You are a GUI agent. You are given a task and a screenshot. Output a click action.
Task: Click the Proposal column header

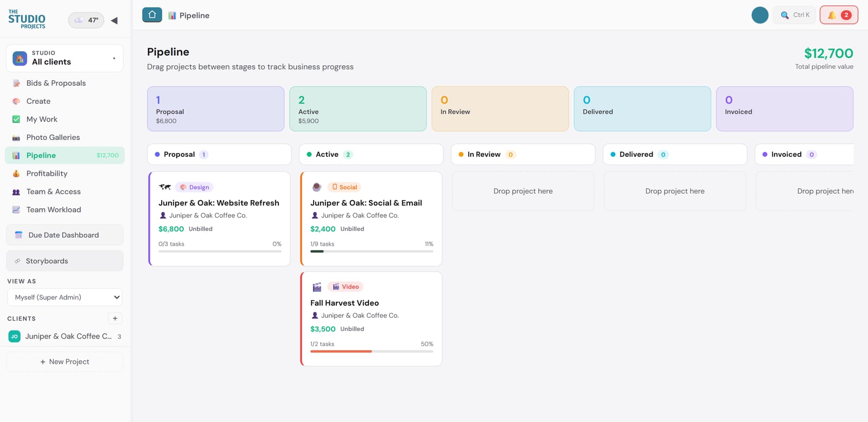click(219, 155)
